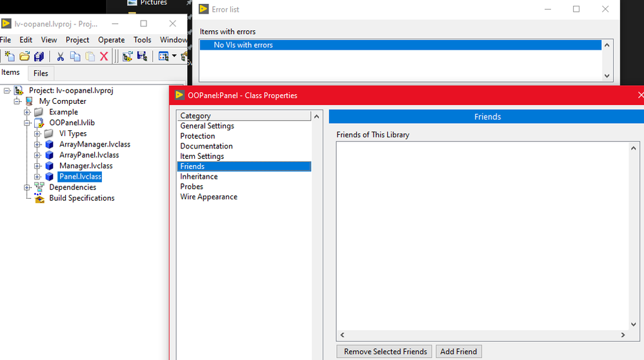Screen dimensions: 644x360
Task: Click the Friends list right scroll arrow
Action: (623, 335)
